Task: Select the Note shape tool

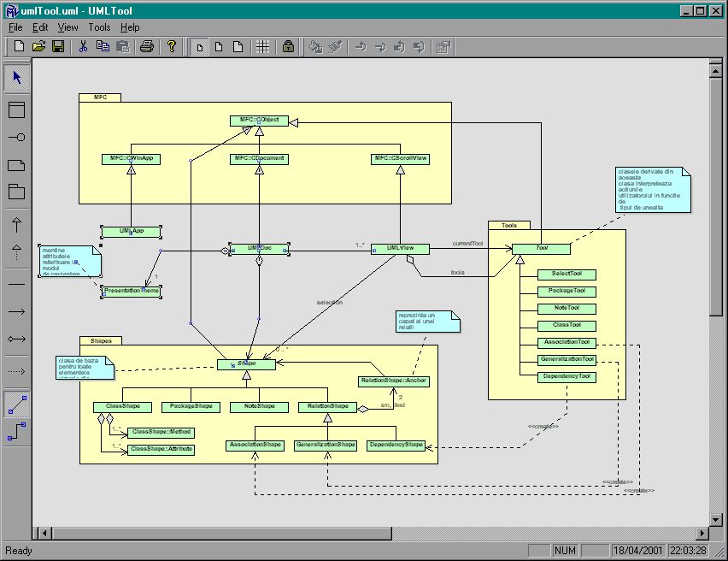Action: 17,165
